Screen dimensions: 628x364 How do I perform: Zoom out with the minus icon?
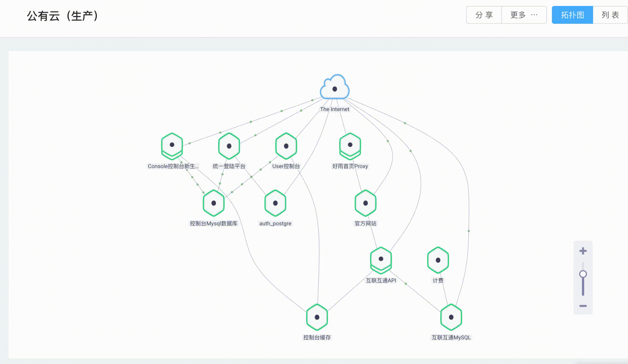click(x=583, y=306)
